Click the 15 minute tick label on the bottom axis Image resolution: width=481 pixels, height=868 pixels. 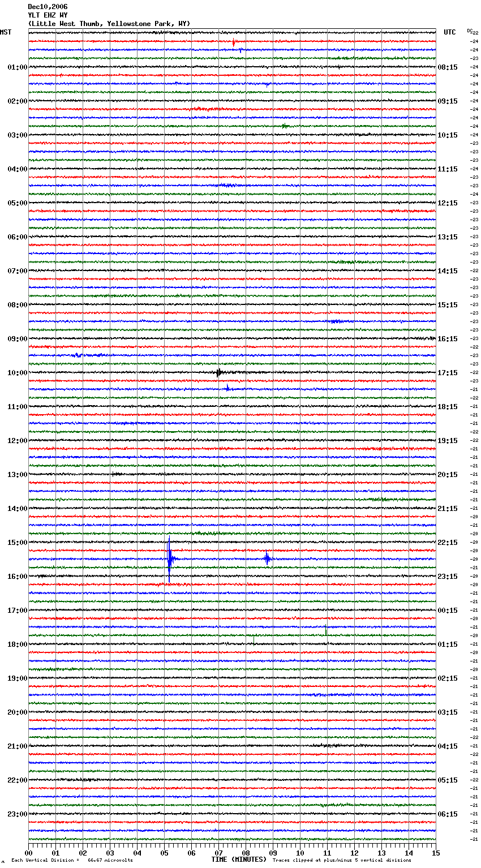pyautogui.click(x=436, y=853)
